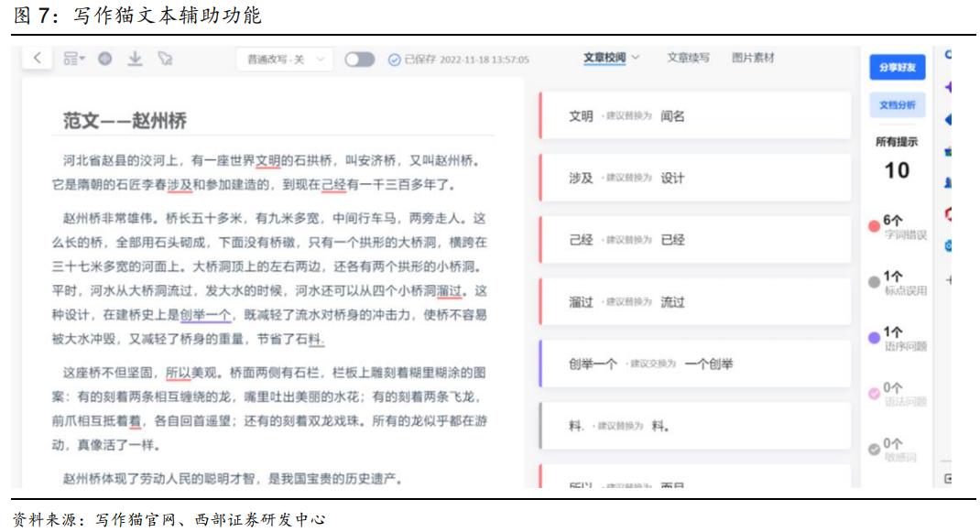Select the 语序问题 purple filter category
Viewport: 980px width, 532px height.
pos(889,337)
